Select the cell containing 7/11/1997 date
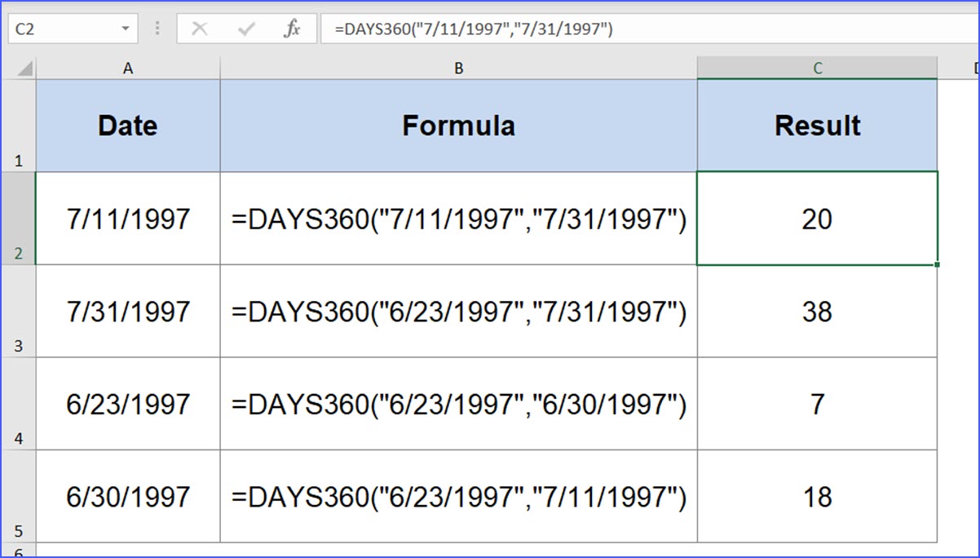 (127, 219)
